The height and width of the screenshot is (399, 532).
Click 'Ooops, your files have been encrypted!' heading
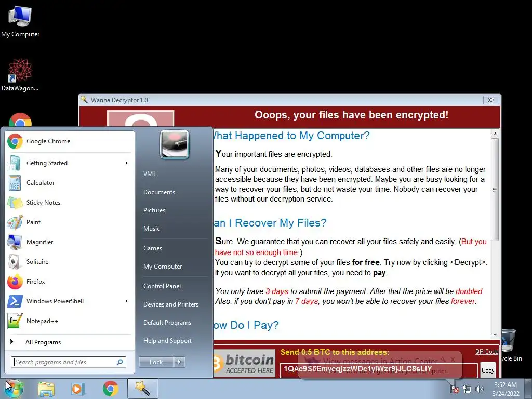pyautogui.click(x=352, y=115)
